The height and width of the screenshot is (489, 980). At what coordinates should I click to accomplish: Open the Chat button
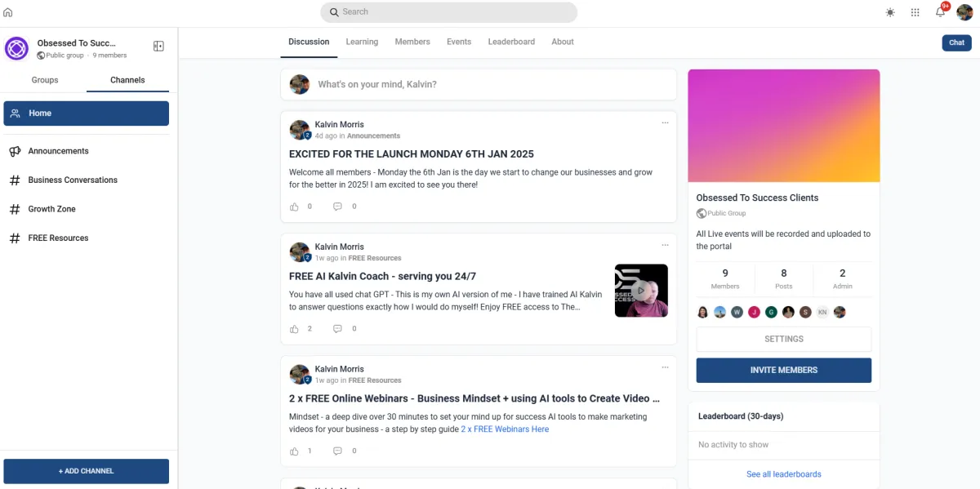tap(956, 42)
